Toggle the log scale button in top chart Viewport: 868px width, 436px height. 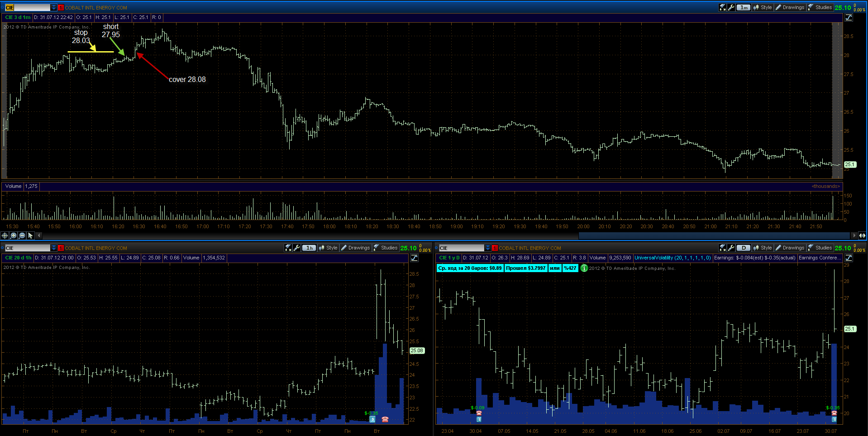click(849, 17)
